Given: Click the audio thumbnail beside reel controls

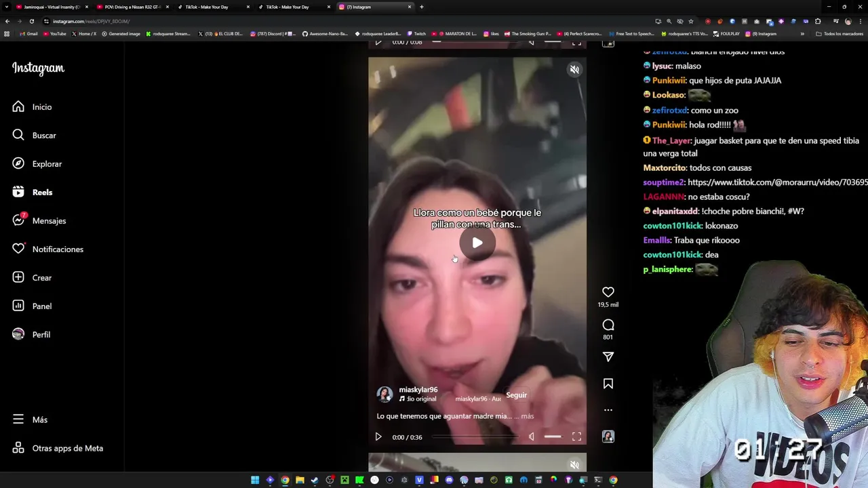Looking at the screenshot, I should 608,436.
